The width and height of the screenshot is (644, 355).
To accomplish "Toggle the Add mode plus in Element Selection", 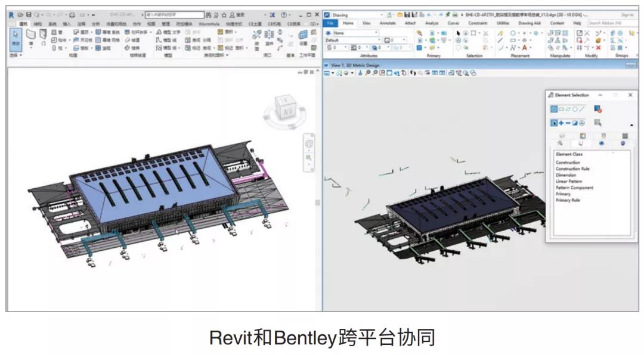I will coord(561,123).
